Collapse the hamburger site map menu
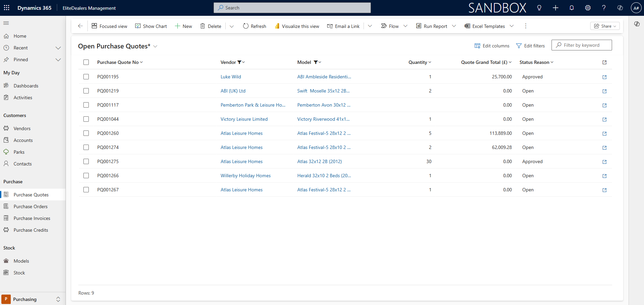Image resolution: width=644 pixels, height=305 pixels. pos(6,23)
